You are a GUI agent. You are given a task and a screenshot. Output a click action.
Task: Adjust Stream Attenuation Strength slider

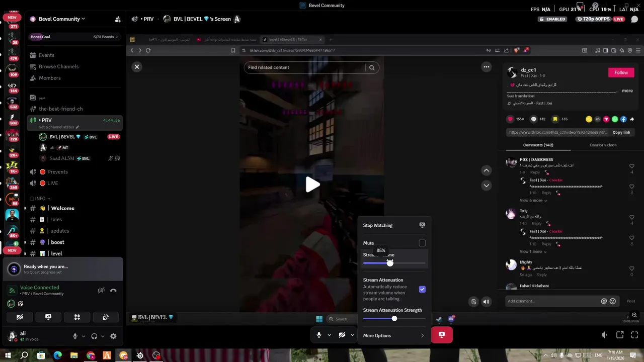(x=394, y=319)
